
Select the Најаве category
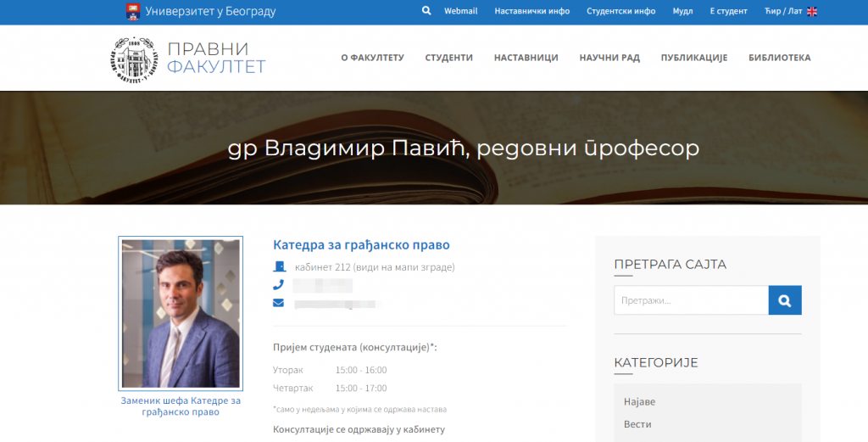click(x=639, y=401)
